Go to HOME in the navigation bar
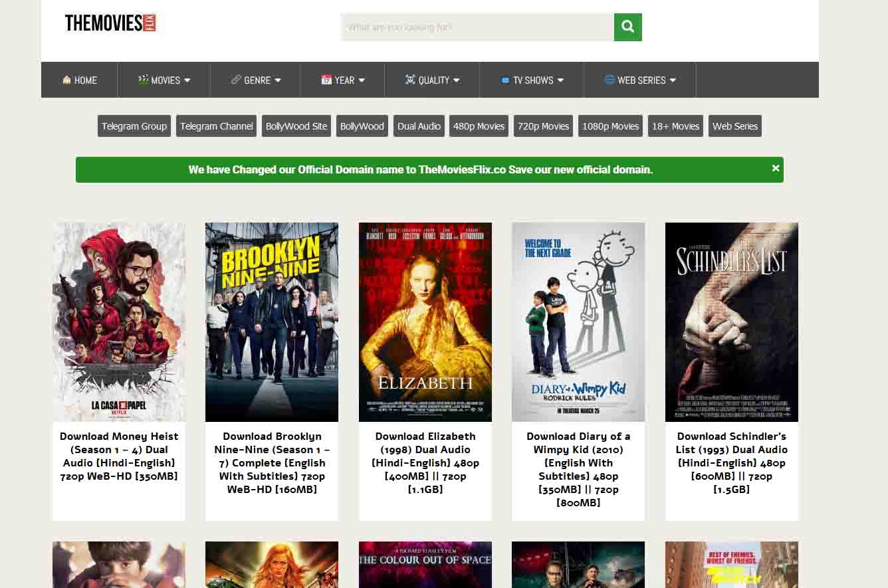888x588 pixels. pyautogui.click(x=86, y=80)
